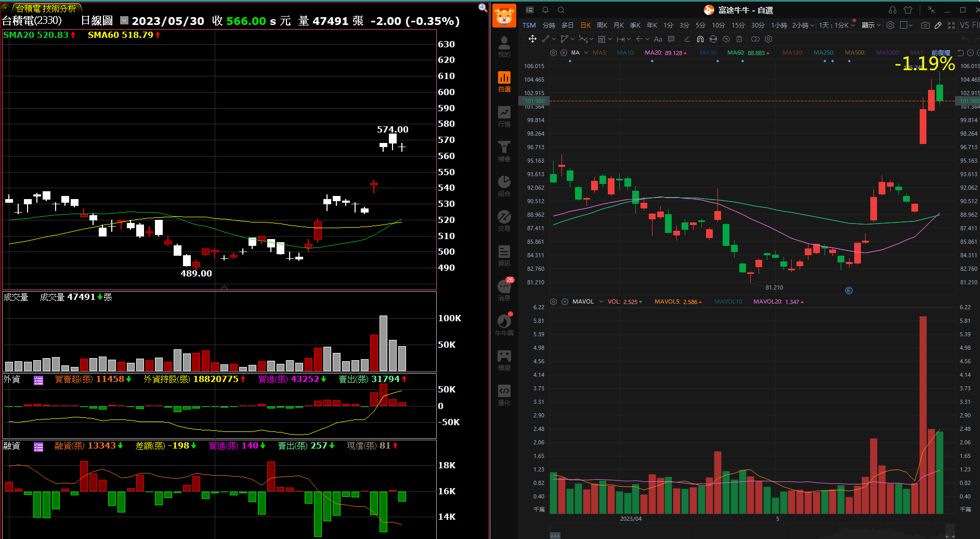Expand the measure range tool dropdown
The height and width of the screenshot is (539, 980).
(x=629, y=39)
